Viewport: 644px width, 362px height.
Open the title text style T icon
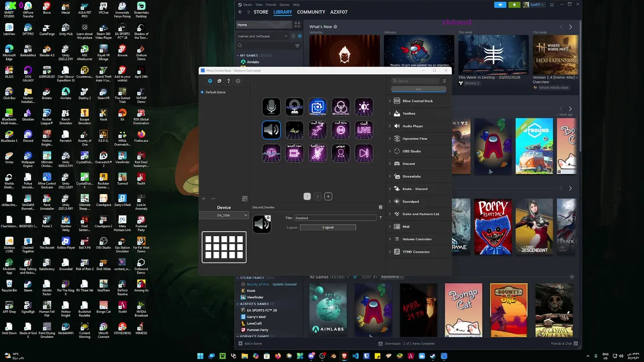click(380, 218)
